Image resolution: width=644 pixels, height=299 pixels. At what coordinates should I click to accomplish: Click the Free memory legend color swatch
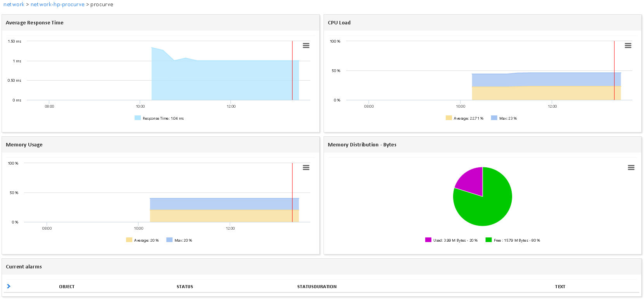point(489,240)
